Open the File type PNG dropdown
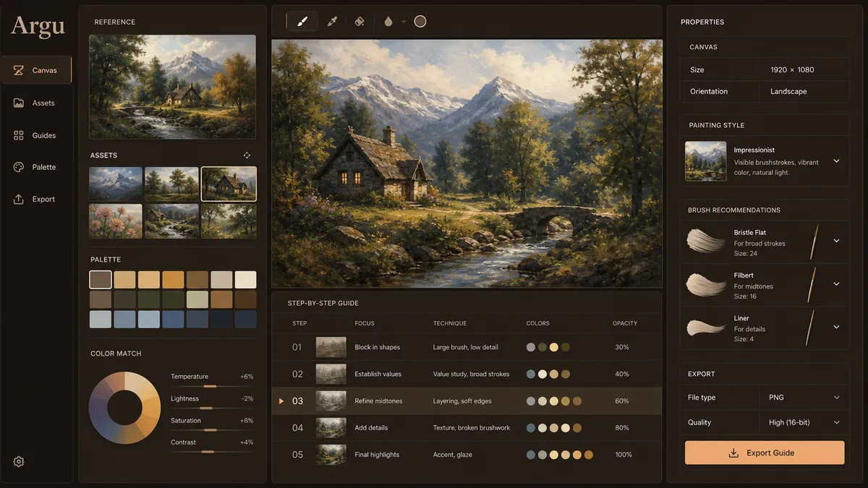This screenshot has width=868, height=488. (804, 398)
